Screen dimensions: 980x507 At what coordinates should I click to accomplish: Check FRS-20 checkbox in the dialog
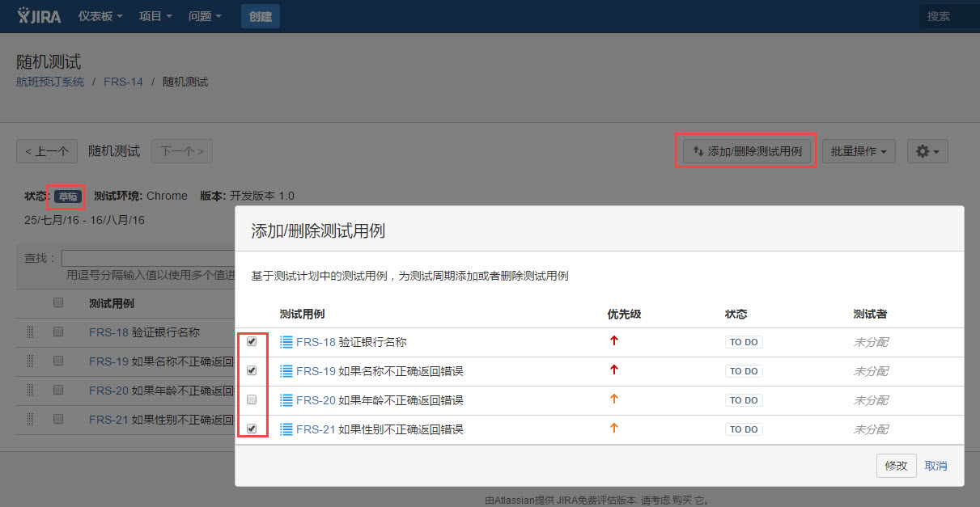(x=252, y=399)
